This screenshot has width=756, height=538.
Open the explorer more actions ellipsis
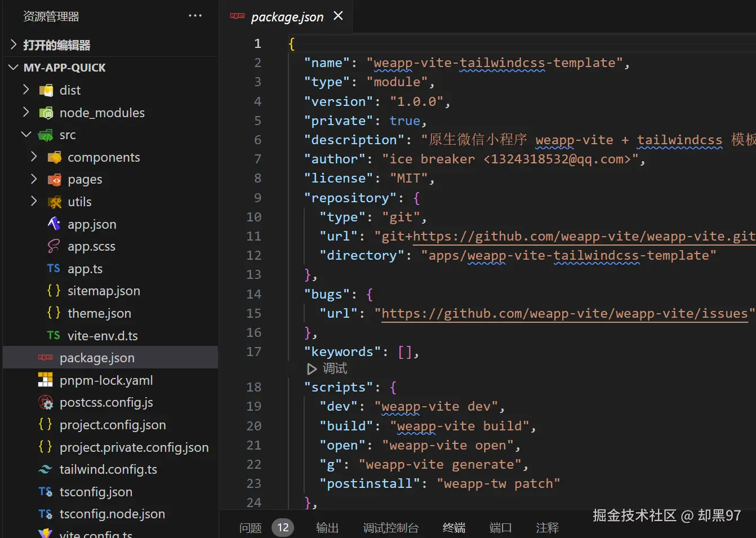pyautogui.click(x=195, y=16)
